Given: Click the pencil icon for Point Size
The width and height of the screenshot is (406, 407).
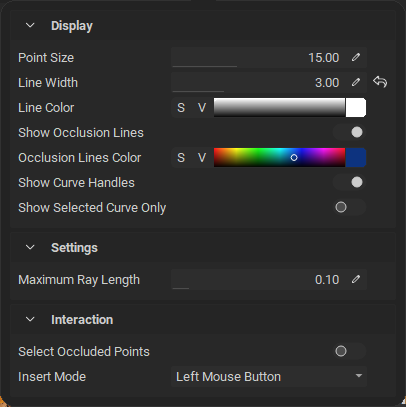Looking at the screenshot, I should tap(356, 57).
